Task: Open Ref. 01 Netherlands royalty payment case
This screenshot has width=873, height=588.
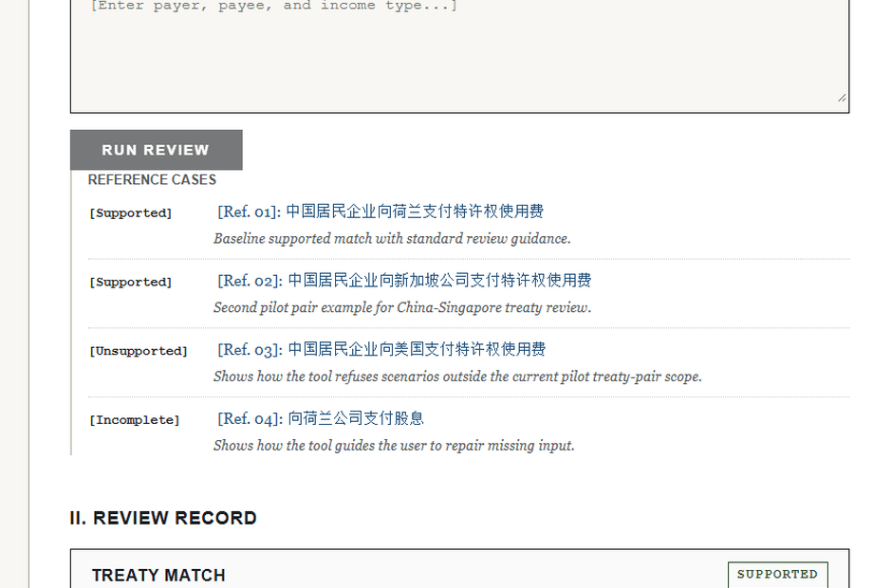Action: (x=381, y=211)
